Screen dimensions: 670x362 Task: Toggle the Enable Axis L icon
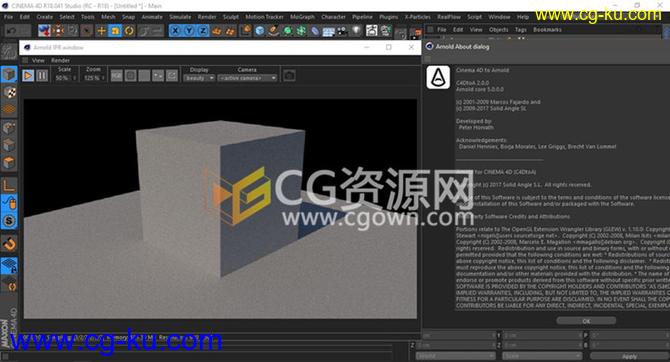tap(9, 185)
